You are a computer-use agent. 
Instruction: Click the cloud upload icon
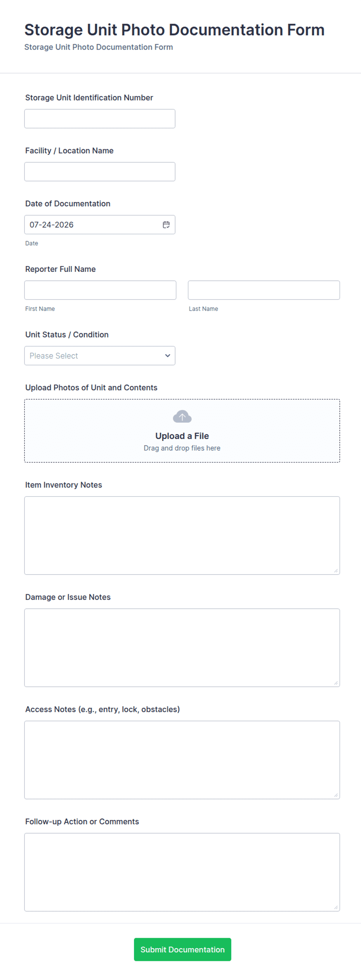click(182, 416)
